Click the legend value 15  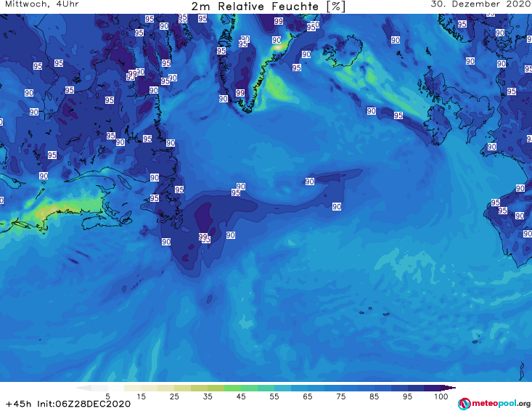[141, 396]
